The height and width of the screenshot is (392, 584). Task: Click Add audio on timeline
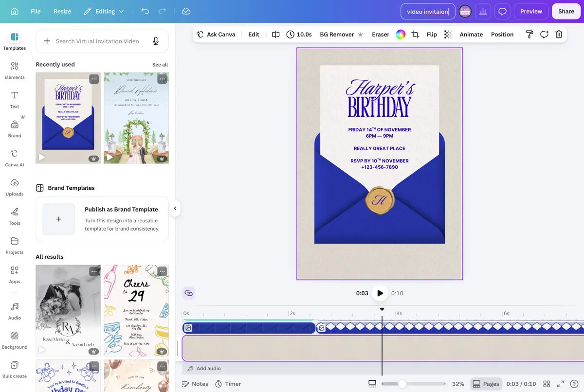(x=204, y=369)
